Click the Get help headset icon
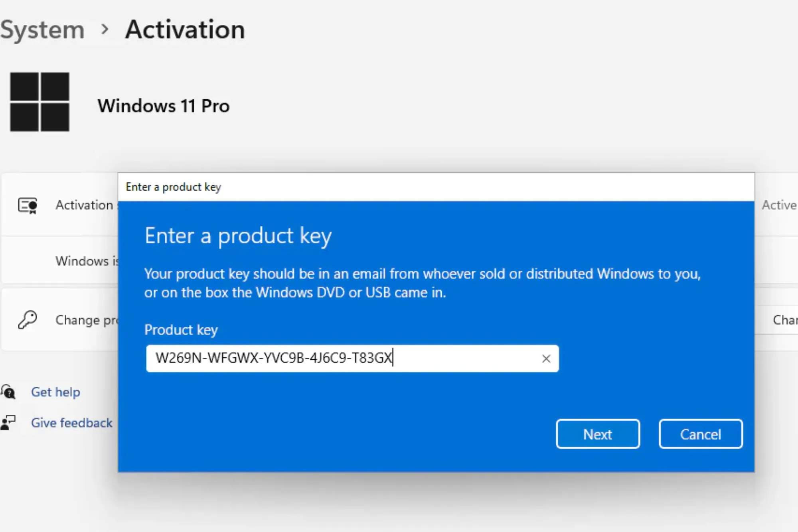The width and height of the screenshot is (798, 532). coord(8,392)
